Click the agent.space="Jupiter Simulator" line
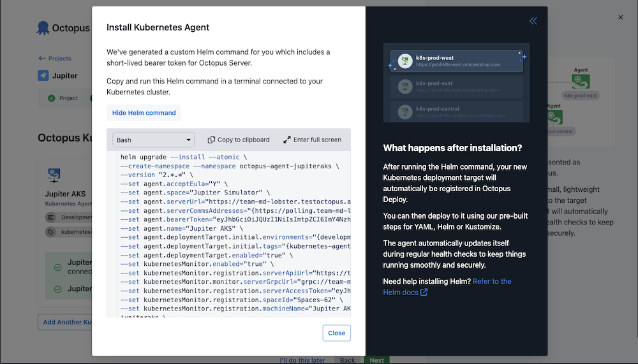The image size is (638, 364). 195,193
